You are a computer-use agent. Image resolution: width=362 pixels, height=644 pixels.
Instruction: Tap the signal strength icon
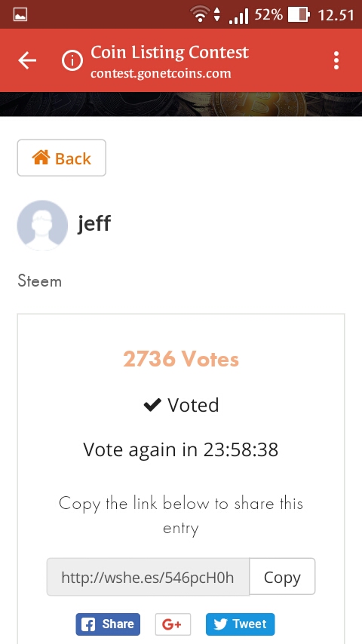239,17
